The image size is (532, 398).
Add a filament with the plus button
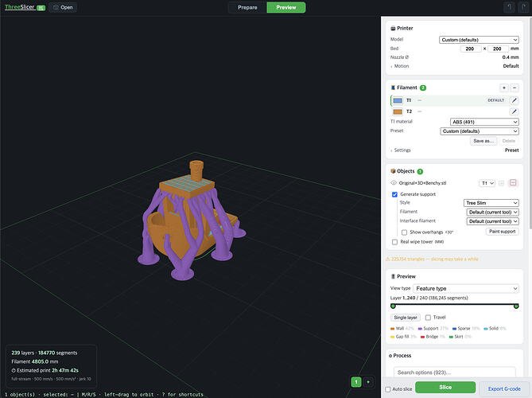[504, 88]
